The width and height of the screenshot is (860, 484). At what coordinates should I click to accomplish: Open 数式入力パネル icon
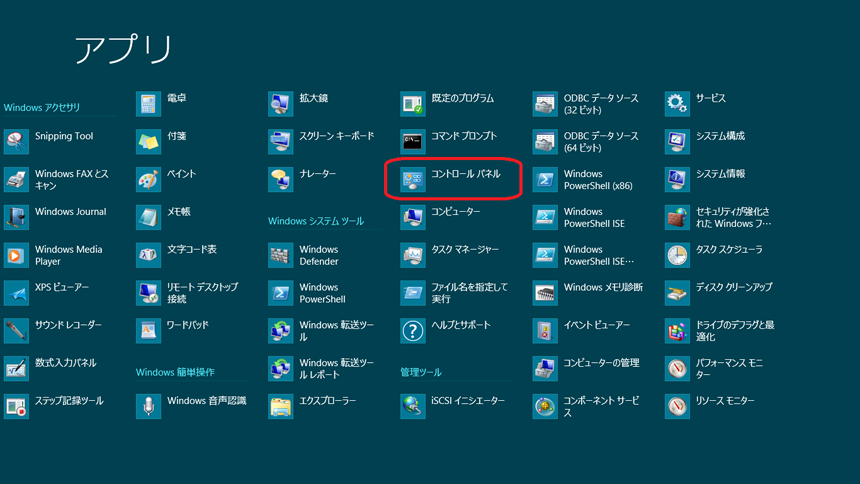pyautogui.click(x=16, y=369)
